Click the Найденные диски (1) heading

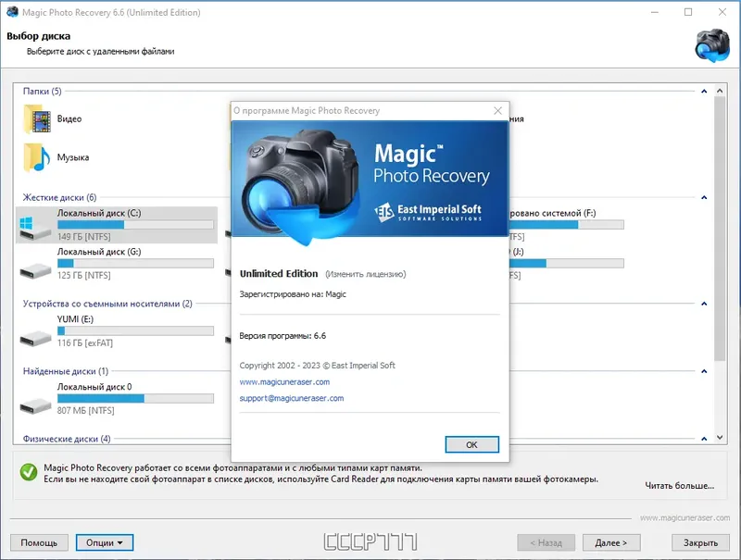click(66, 371)
